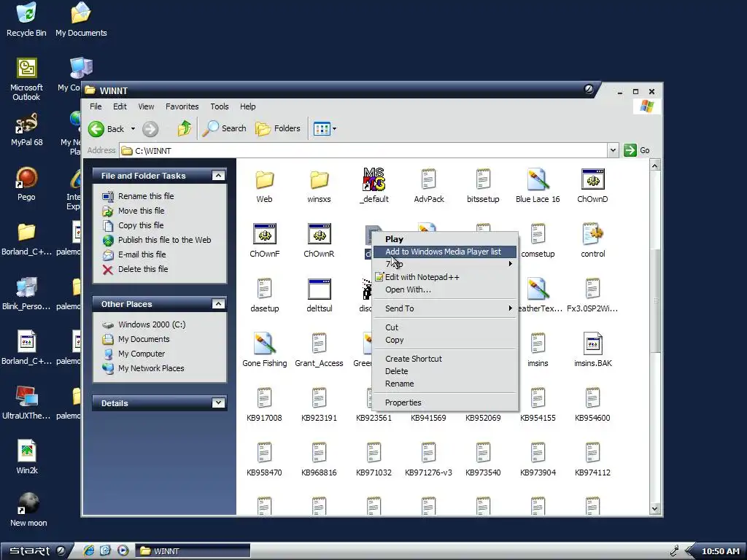
Task: Select the delttsul program icon
Action: [320, 289]
